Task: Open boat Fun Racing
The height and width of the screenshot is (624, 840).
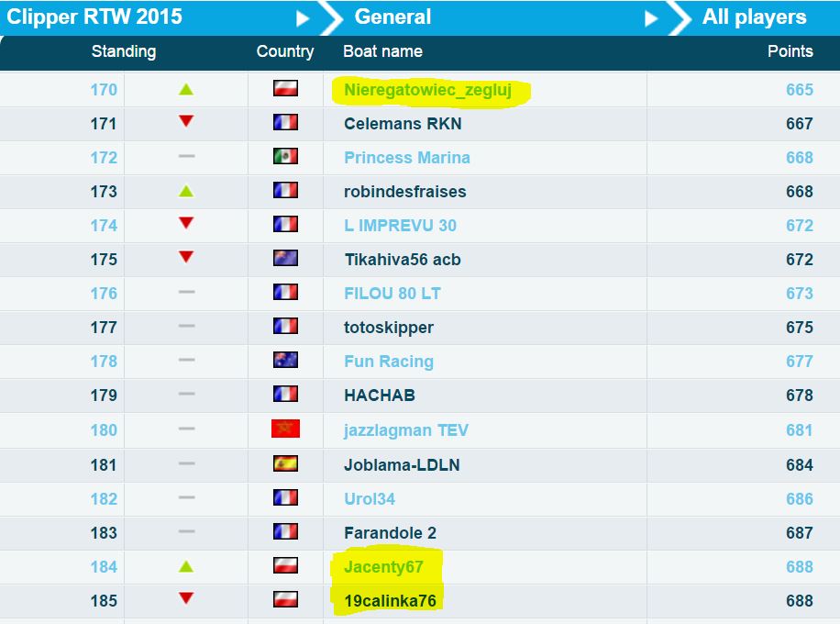Action: coord(389,362)
